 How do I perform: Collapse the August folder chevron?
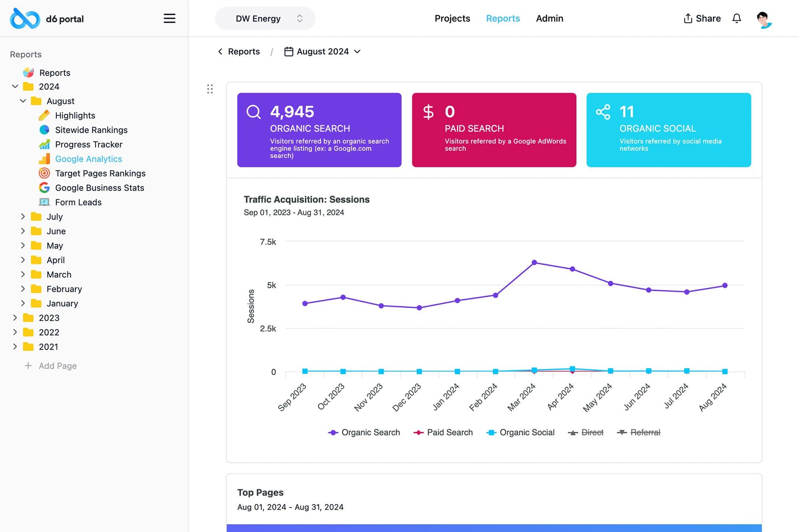[23, 101]
